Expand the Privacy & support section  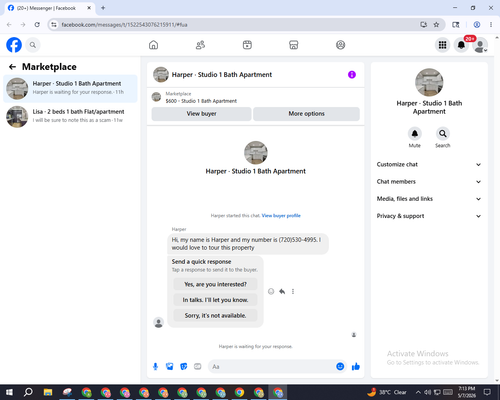429,216
